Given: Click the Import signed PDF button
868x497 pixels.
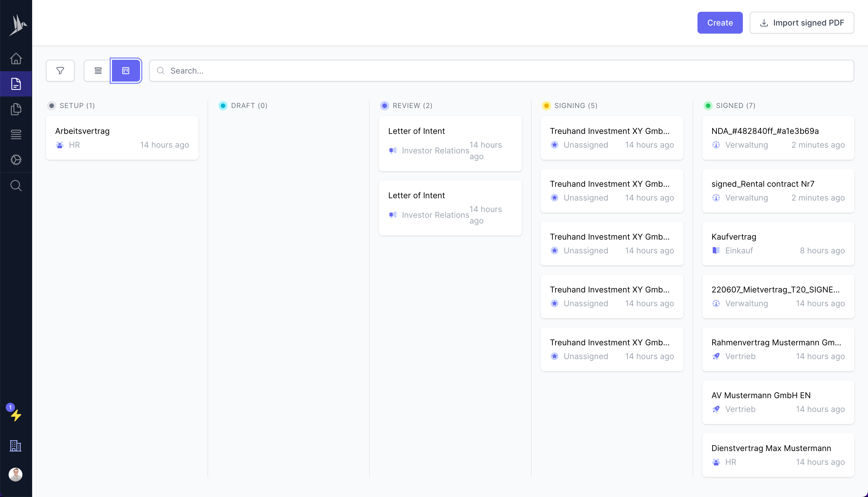Looking at the screenshot, I should coord(801,23).
